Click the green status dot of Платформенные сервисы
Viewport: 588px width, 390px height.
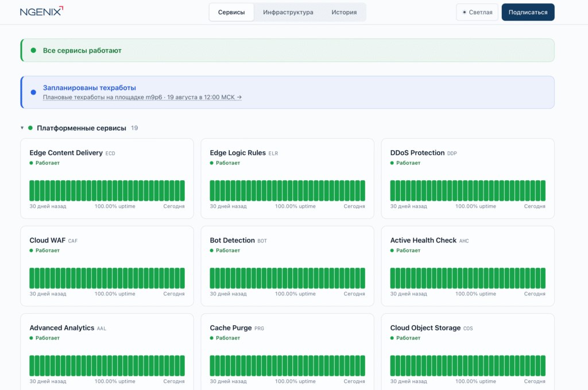click(30, 128)
